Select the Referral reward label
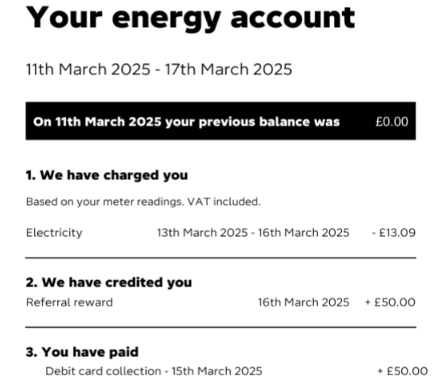The height and width of the screenshot is (386, 447). pyautogui.click(x=69, y=302)
